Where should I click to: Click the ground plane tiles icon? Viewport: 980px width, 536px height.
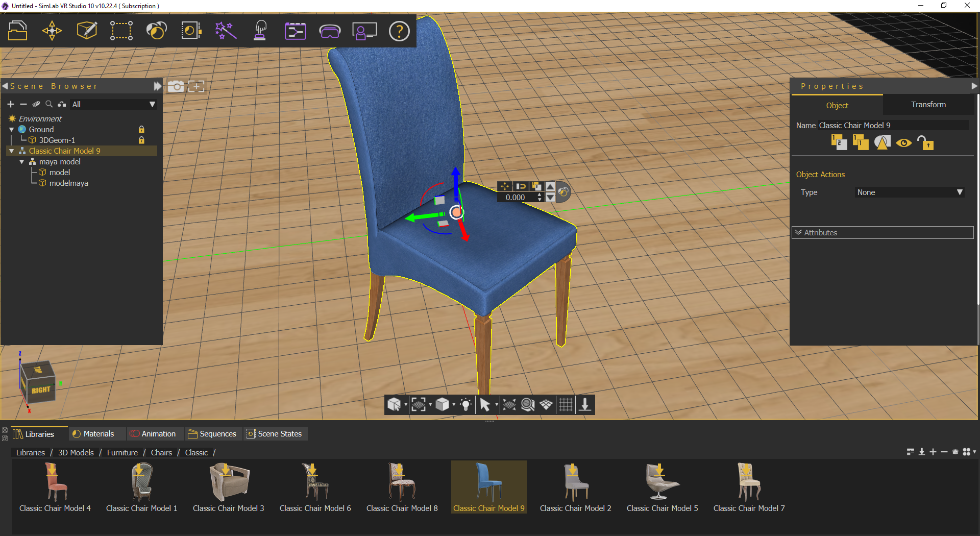pos(546,405)
